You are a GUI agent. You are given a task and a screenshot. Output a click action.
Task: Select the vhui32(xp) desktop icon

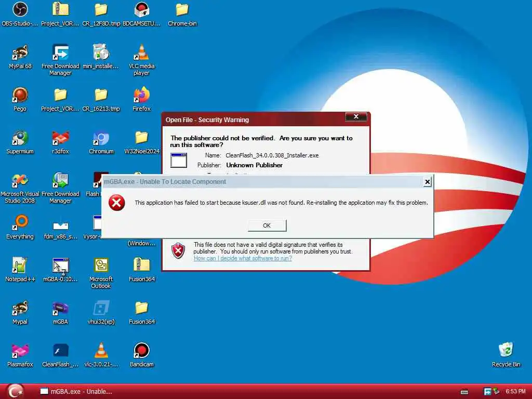click(101, 312)
